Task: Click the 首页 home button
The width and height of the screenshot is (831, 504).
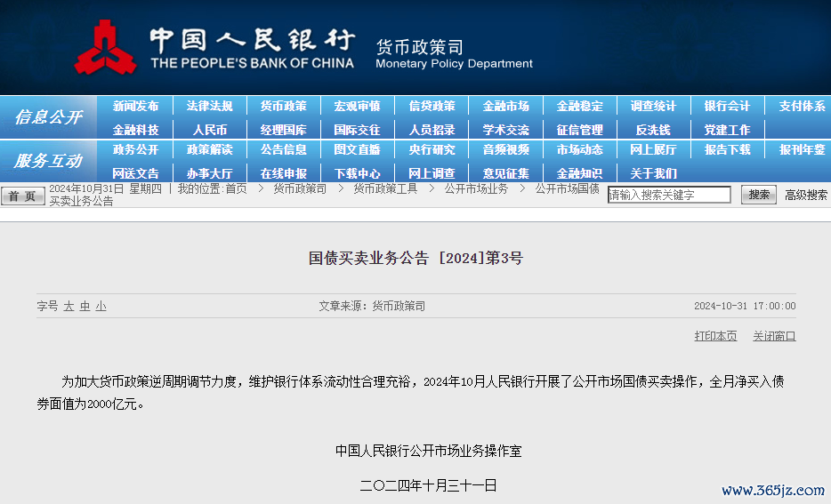Action: tap(23, 196)
